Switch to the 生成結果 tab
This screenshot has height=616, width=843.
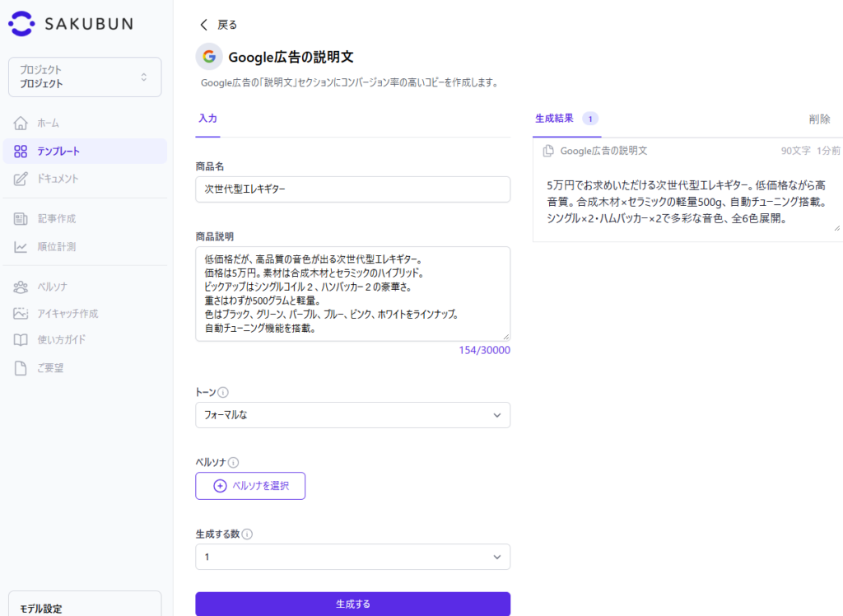[566, 119]
